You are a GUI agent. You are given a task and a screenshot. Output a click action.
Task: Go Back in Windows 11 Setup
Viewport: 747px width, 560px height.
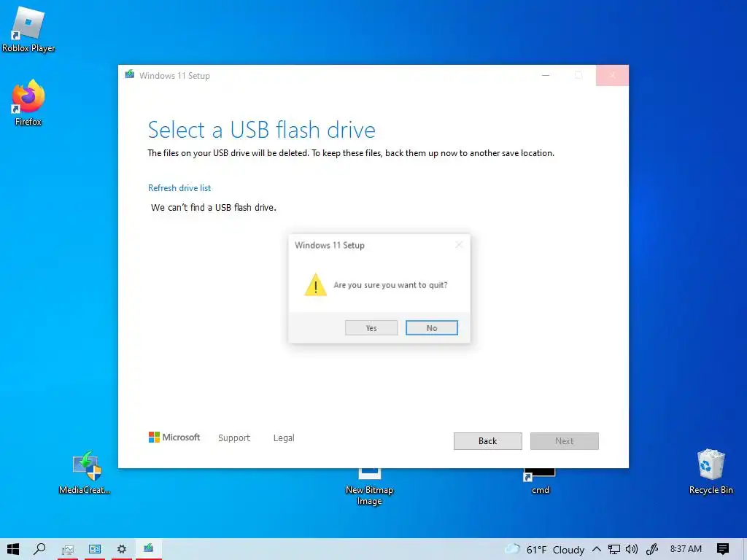[487, 441]
